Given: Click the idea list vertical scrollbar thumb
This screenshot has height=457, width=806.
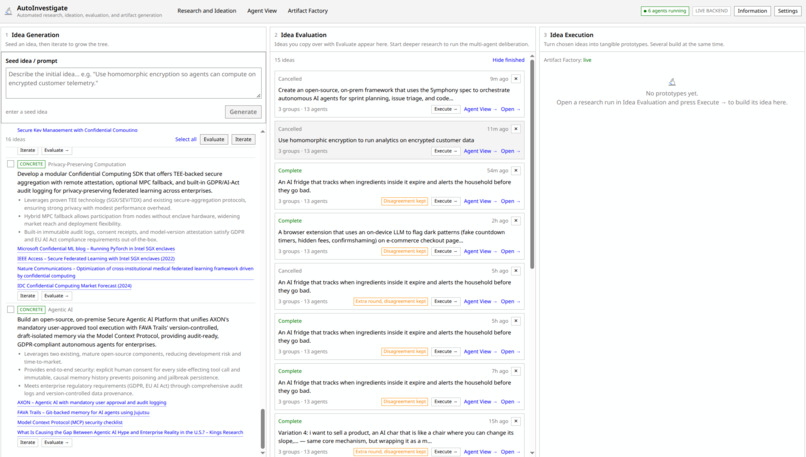Looking at the screenshot, I should [x=263, y=429].
